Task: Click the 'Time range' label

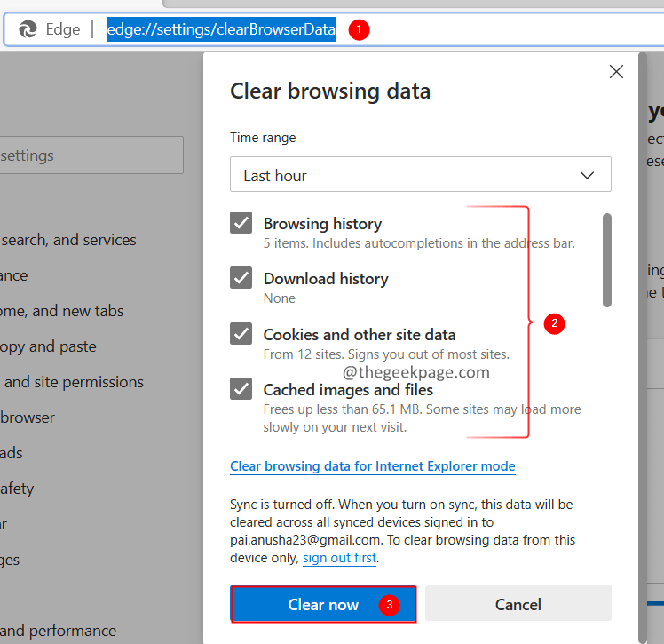Action: point(263,138)
